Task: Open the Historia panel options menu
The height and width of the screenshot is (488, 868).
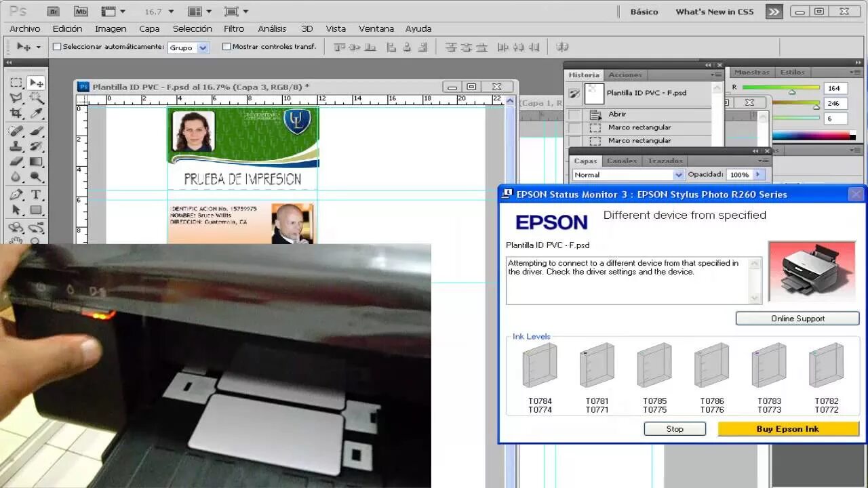Action: coord(715,75)
